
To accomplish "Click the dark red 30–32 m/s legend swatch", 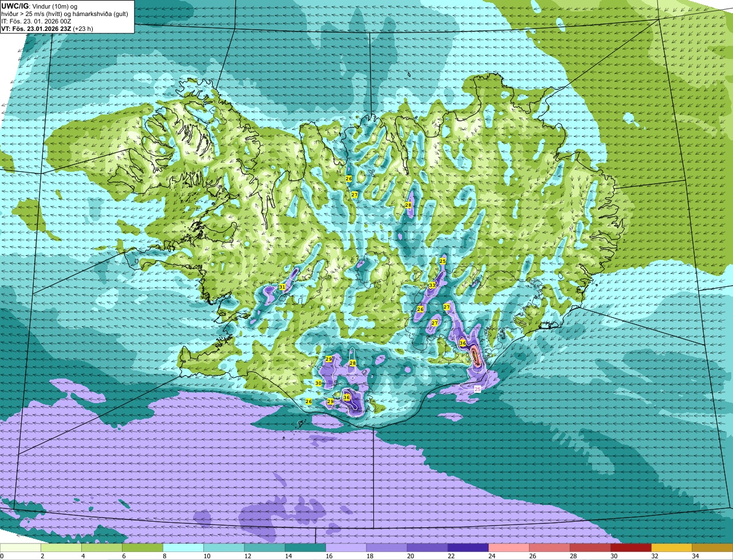I will pyautogui.click(x=630, y=547).
